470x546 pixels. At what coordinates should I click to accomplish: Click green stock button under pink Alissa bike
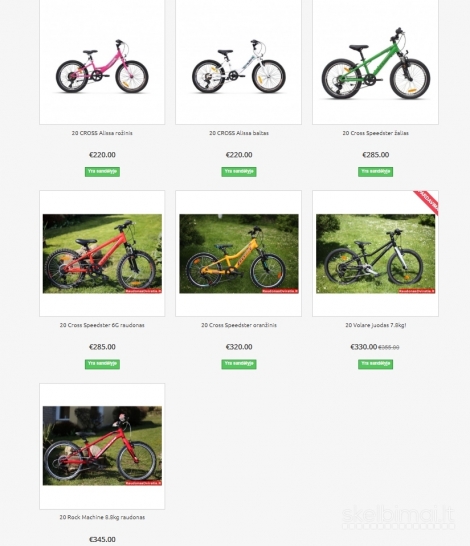(x=102, y=172)
